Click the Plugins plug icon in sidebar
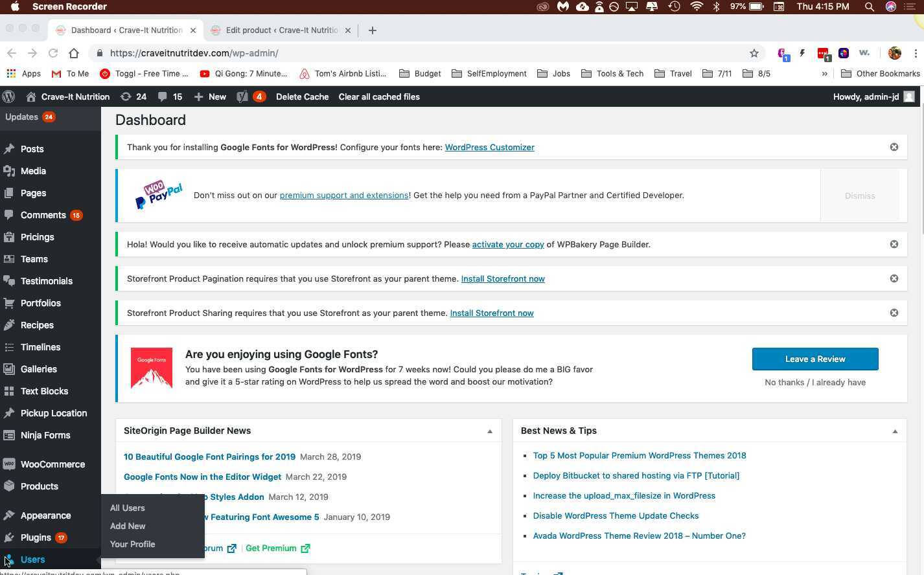The image size is (924, 575). (9, 537)
